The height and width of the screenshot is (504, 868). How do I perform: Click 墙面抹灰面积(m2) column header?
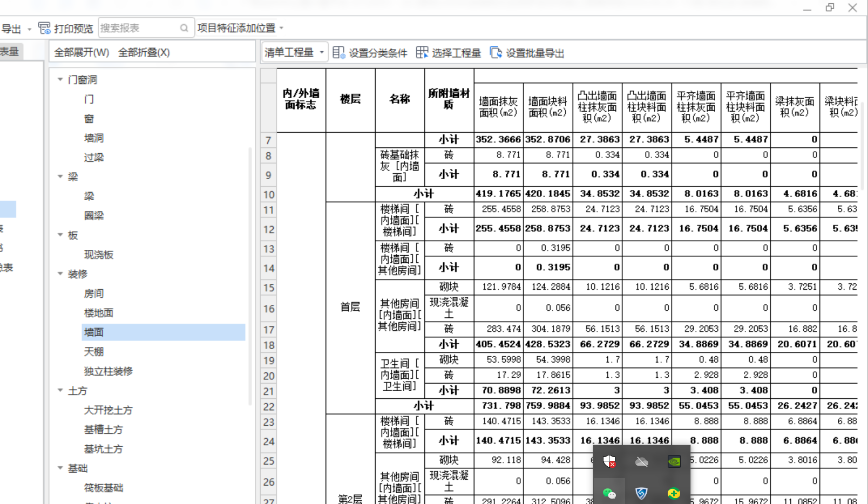click(498, 107)
